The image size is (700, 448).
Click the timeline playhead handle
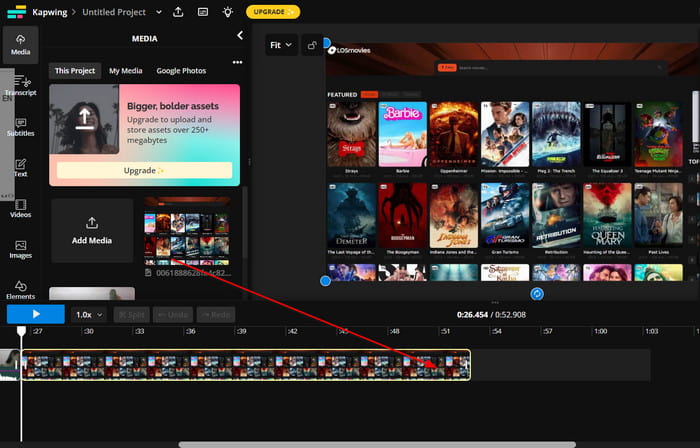(21, 331)
